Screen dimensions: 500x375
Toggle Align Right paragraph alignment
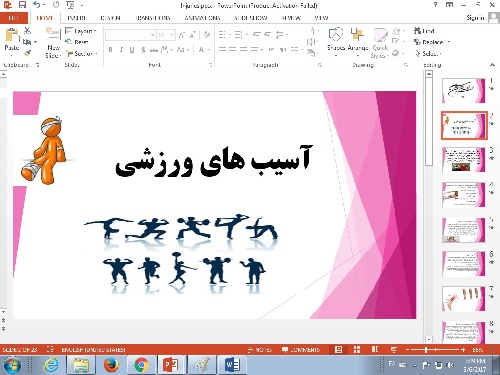tap(244, 49)
